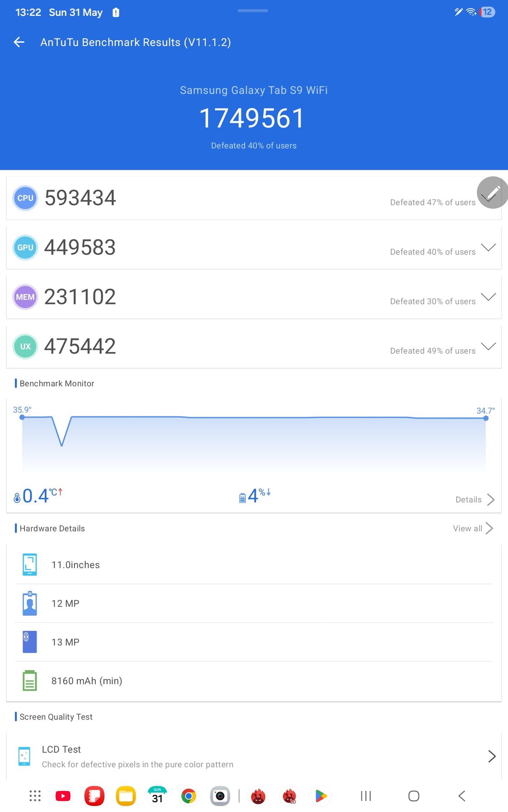Open the app drawer grid icon

35,796
